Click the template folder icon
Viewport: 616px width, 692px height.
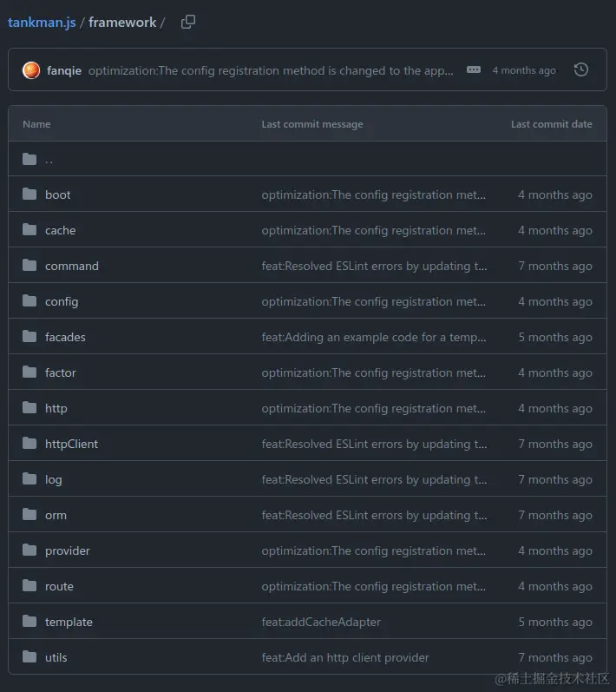(29, 622)
